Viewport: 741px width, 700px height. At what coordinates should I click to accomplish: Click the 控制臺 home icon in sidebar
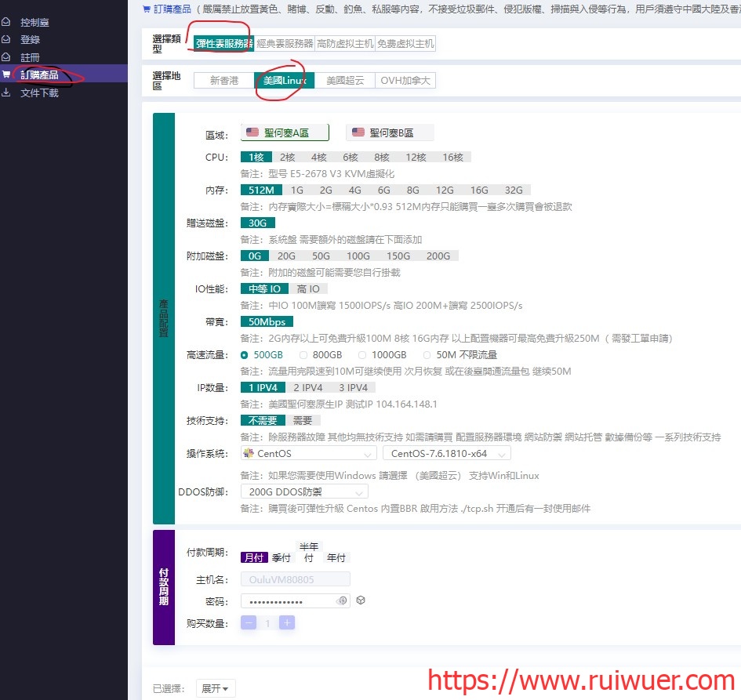click(x=6, y=23)
